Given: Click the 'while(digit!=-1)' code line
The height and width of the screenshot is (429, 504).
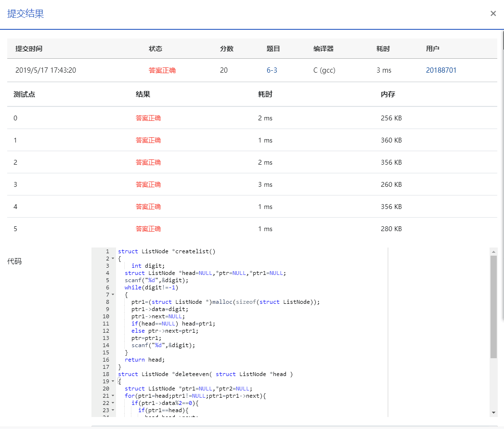Looking at the screenshot, I should click(x=152, y=287).
